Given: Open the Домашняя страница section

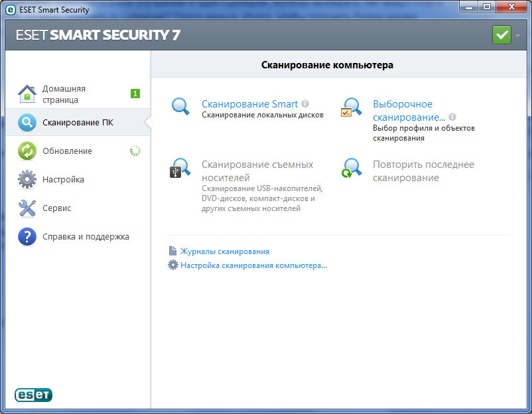Looking at the screenshot, I should pyautogui.click(x=64, y=94).
